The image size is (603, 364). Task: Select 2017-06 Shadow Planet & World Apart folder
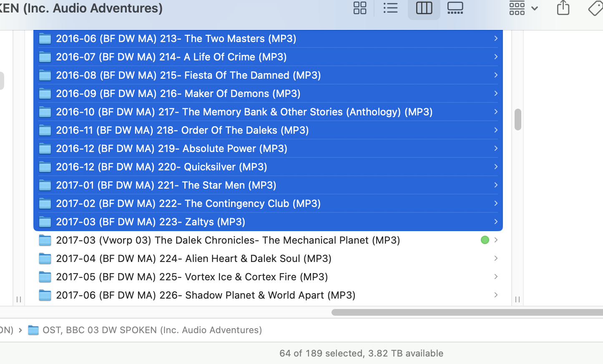pos(206,295)
